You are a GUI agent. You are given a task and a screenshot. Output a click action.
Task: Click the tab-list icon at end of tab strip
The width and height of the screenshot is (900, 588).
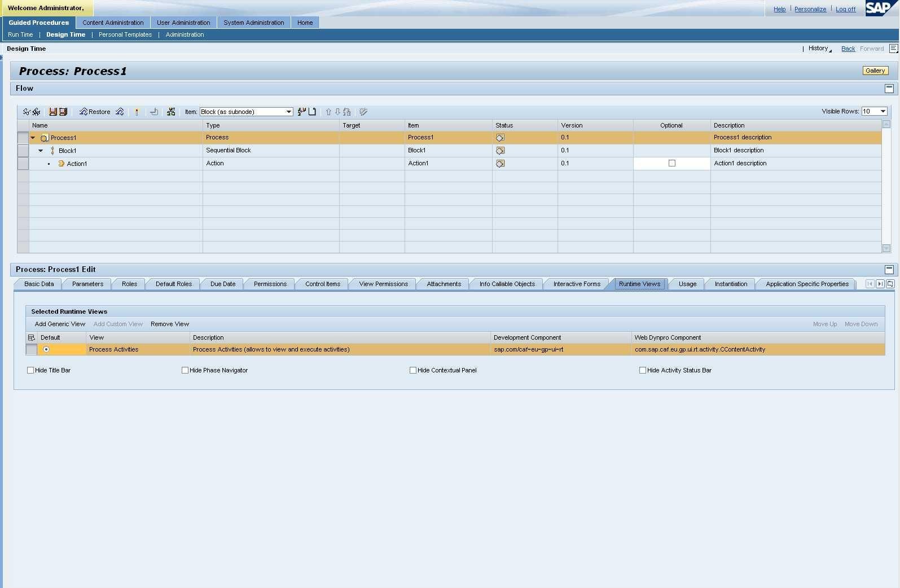(x=890, y=284)
